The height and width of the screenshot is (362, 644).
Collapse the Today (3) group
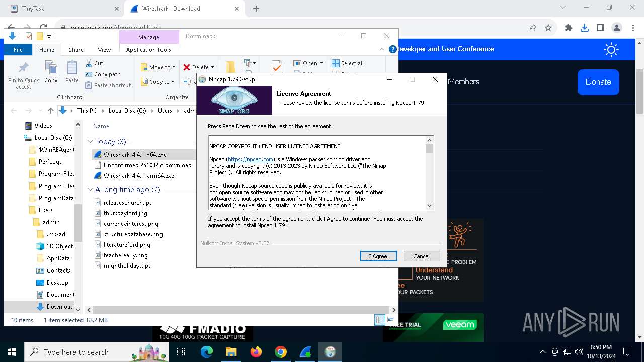click(x=91, y=142)
